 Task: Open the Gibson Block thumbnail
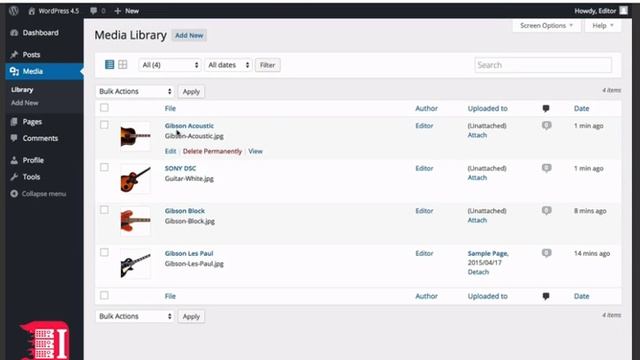click(136, 222)
